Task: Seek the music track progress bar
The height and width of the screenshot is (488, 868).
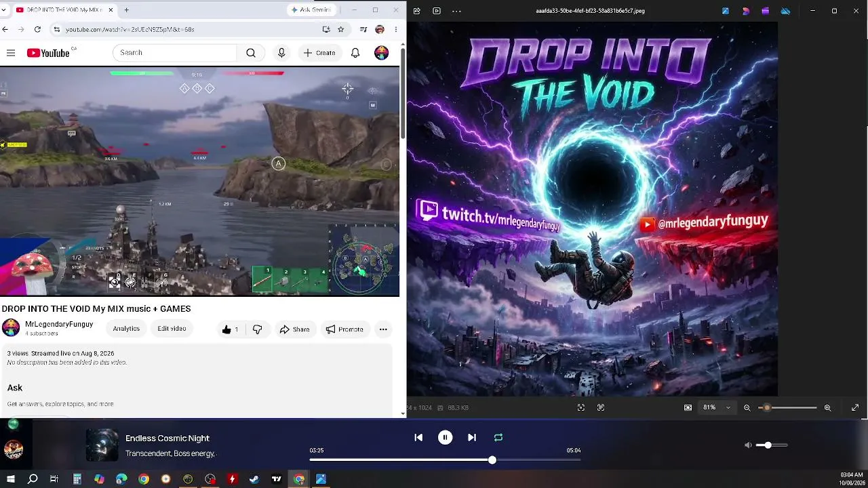Action: [445, 460]
